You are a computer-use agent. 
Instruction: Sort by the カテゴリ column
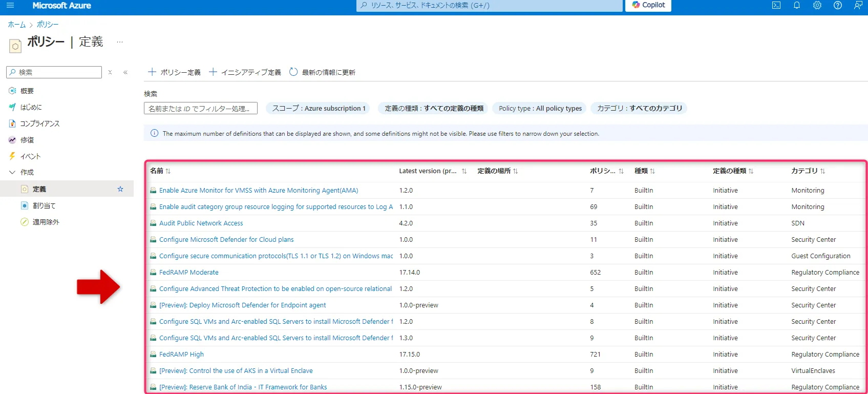click(808, 171)
